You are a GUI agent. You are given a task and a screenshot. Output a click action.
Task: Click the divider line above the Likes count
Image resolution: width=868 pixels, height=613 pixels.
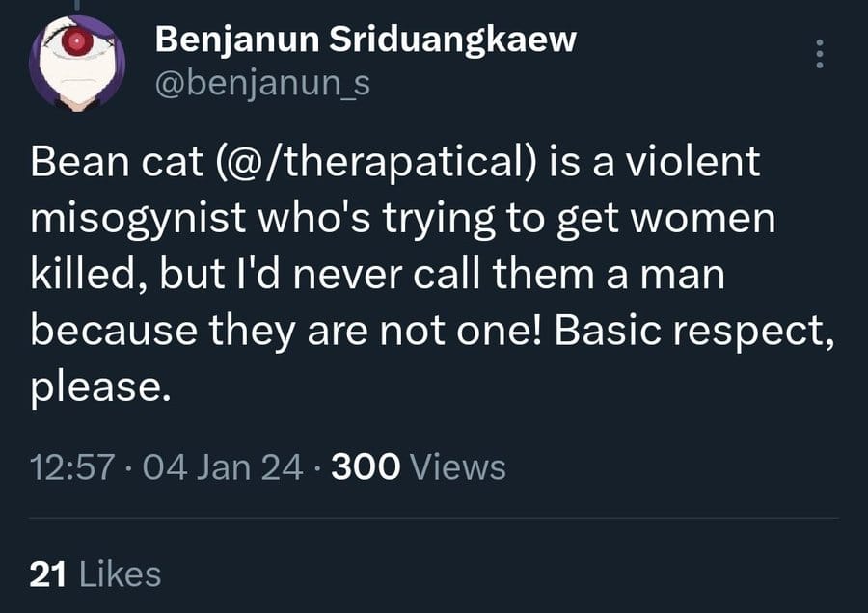(434, 518)
